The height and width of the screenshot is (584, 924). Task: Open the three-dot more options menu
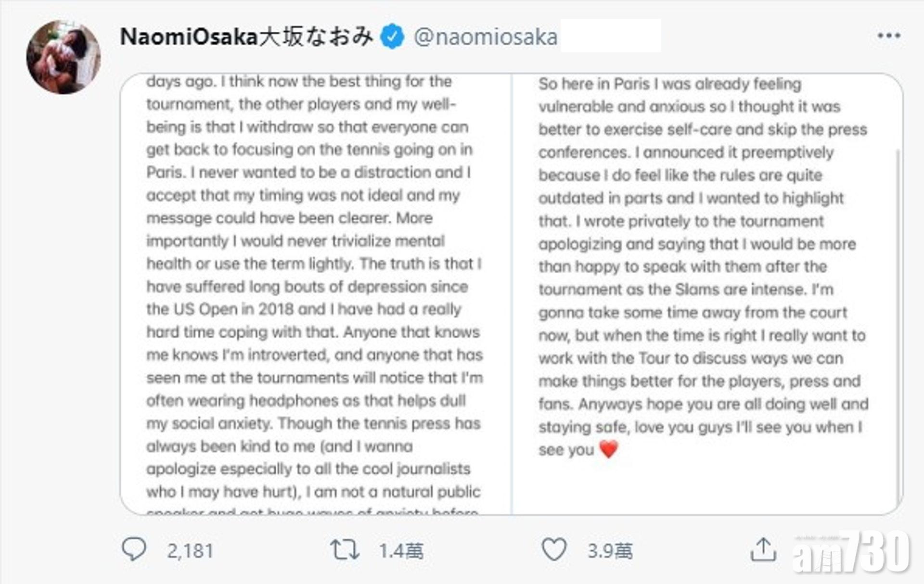tap(888, 36)
